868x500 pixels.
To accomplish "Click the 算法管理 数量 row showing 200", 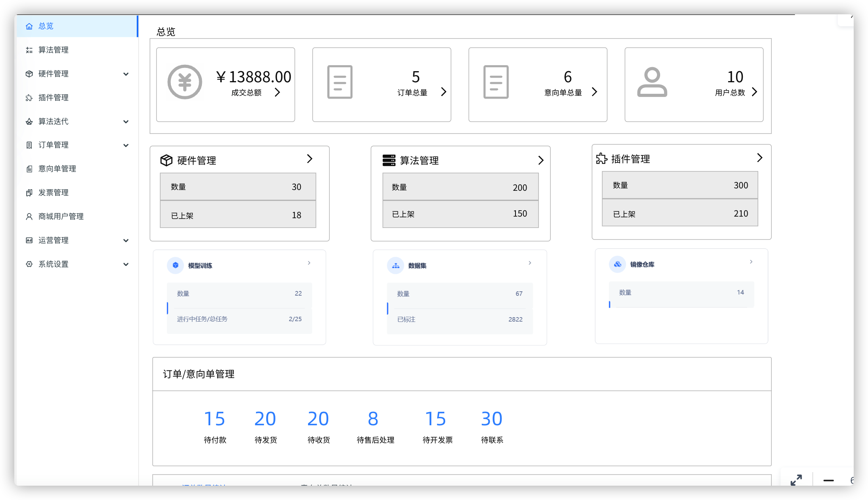I will 461,187.
